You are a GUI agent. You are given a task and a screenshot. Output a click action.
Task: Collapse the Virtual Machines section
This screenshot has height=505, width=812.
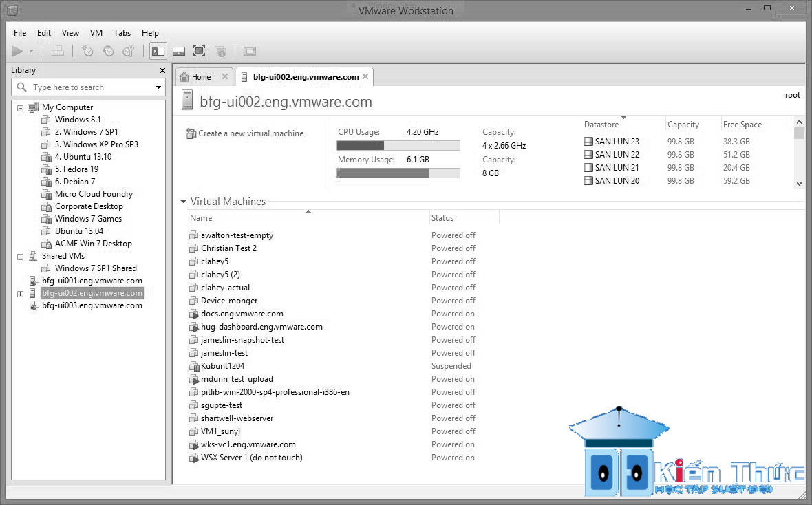[183, 202]
